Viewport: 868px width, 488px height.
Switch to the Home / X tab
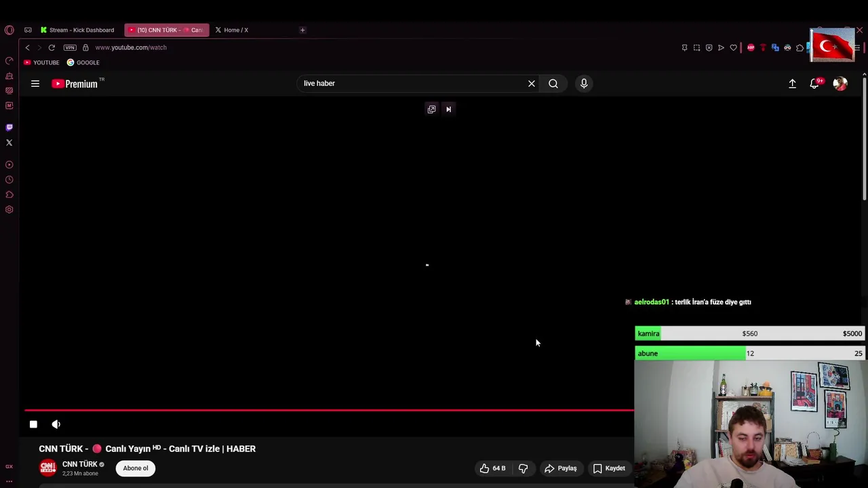pyautogui.click(x=232, y=30)
